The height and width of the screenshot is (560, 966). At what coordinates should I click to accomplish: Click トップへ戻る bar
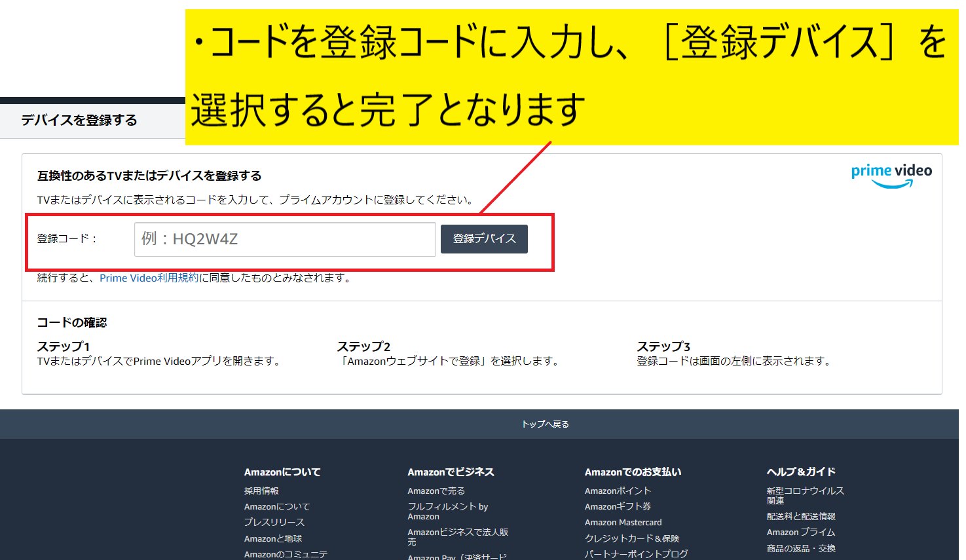click(479, 424)
